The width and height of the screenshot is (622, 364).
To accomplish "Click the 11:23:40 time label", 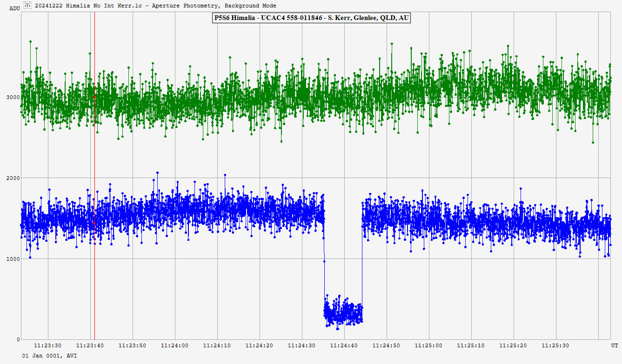I will click(x=91, y=345).
